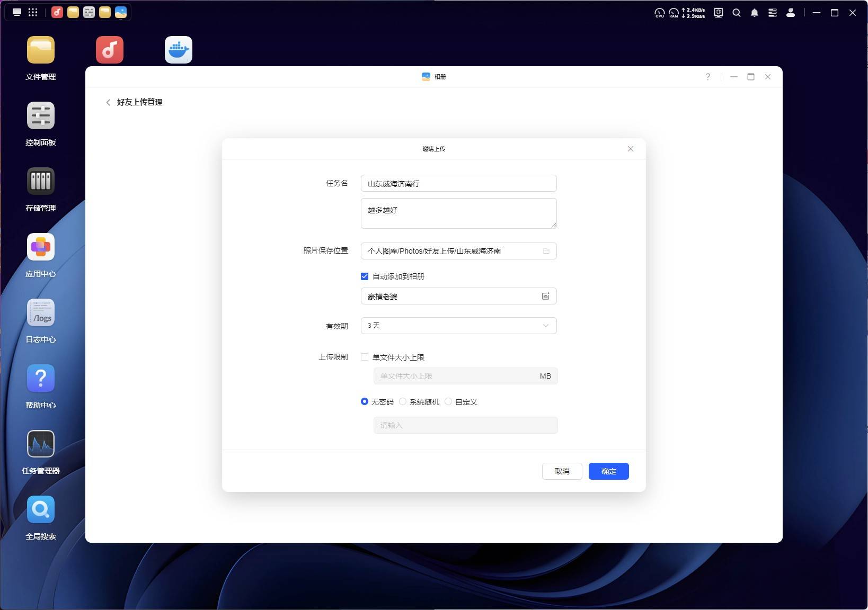Open notifications from the top bar
Image resolution: width=868 pixels, height=610 pixels.
[755, 12]
